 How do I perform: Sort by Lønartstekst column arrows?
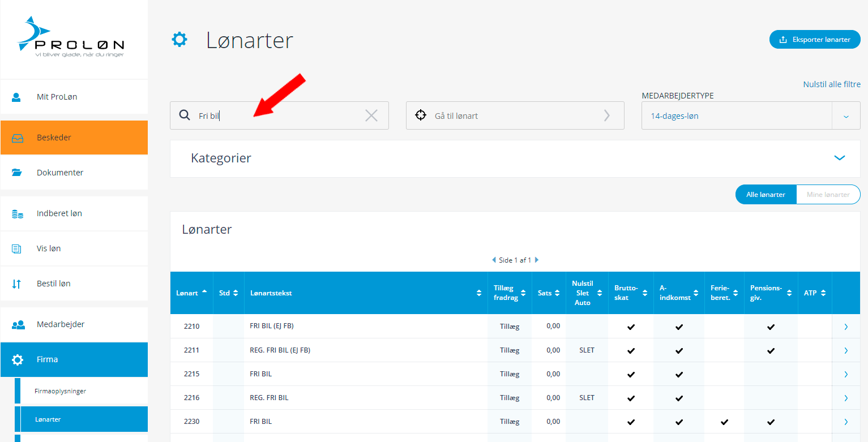480,293
